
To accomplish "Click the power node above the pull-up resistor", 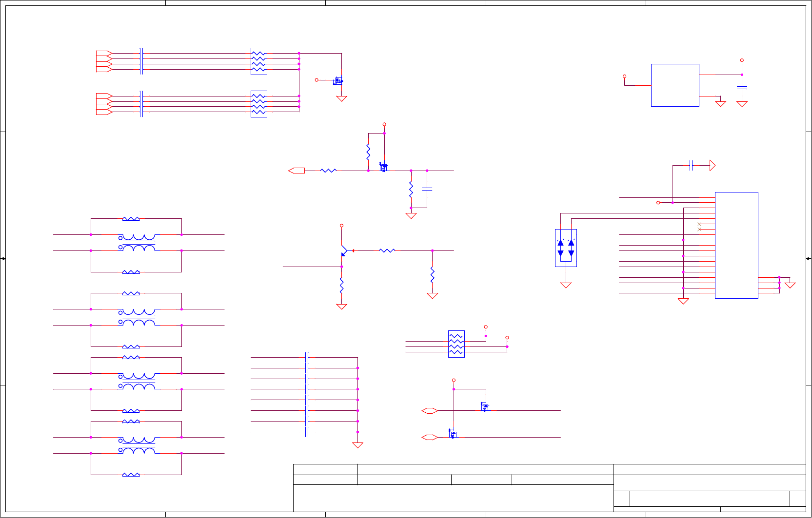I will click(384, 124).
